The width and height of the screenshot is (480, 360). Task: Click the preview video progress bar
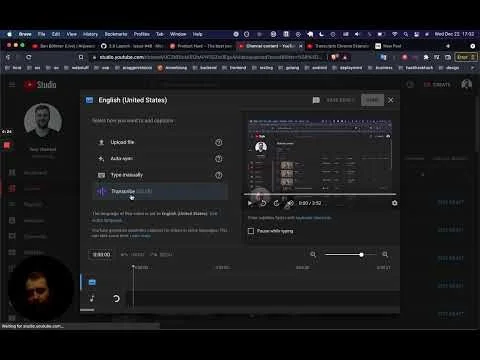(320, 194)
